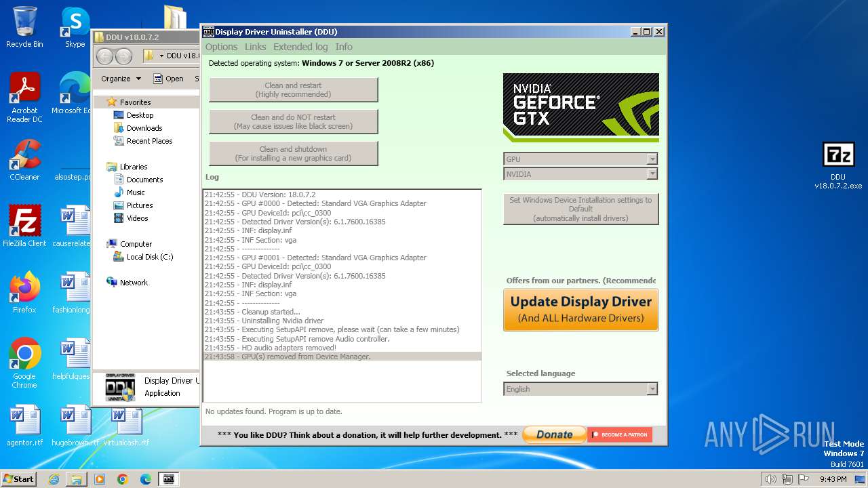Launch Acrobat Reader DC from desktop
Viewport: 868px width, 488px height.
click(24, 98)
